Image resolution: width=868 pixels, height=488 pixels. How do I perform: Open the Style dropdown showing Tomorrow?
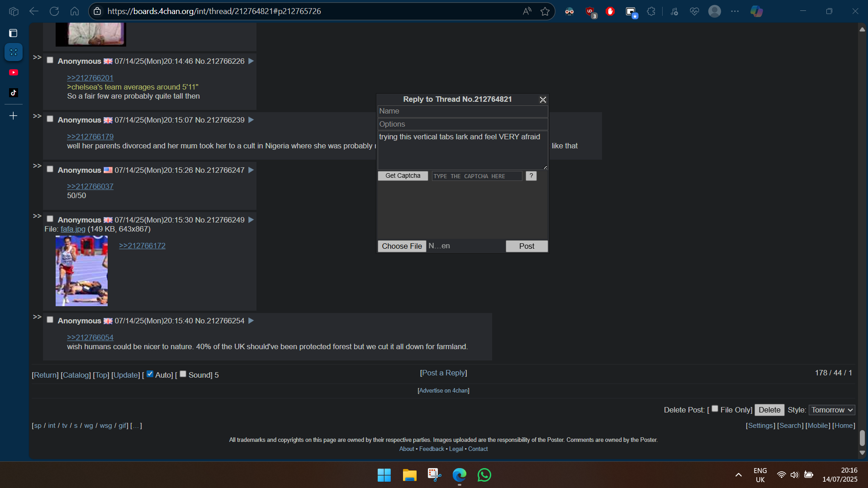(x=832, y=410)
